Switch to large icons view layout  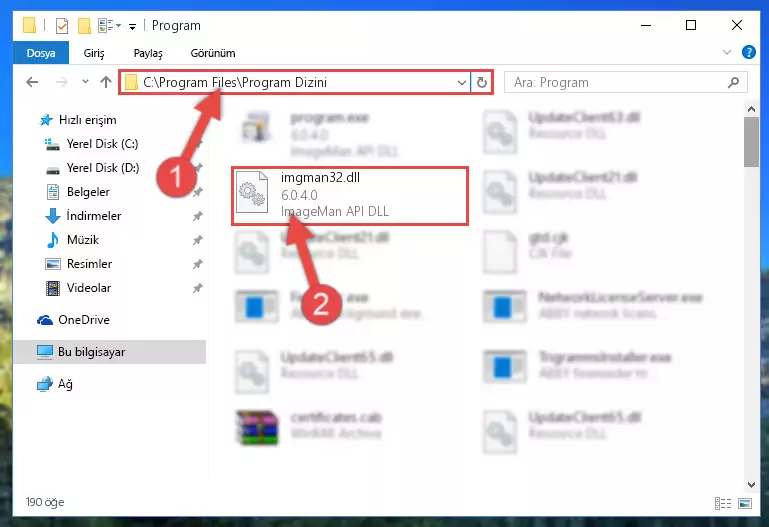tap(745, 503)
